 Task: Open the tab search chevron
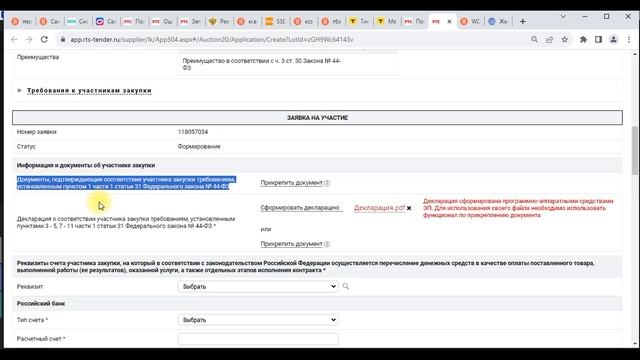pyautogui.click(x=563, y=17)
